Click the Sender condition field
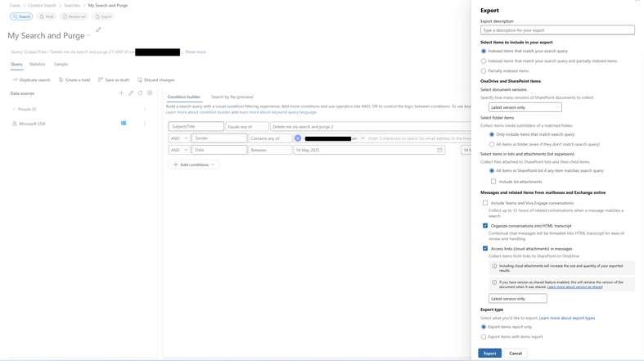The width and height of the screenshot is (644, 361). coord(219,138)
